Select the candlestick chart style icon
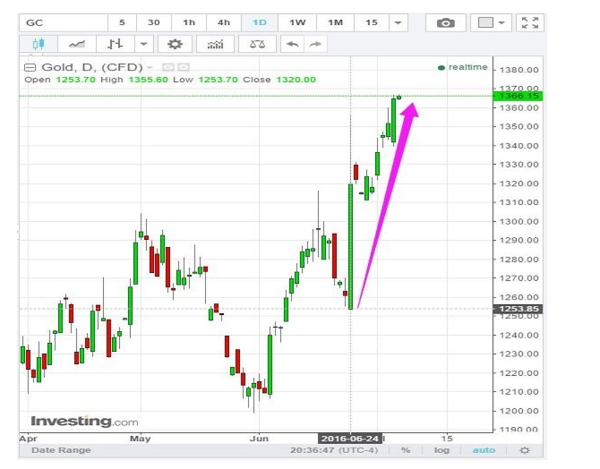600x469 pixels. tap(39, 45)
